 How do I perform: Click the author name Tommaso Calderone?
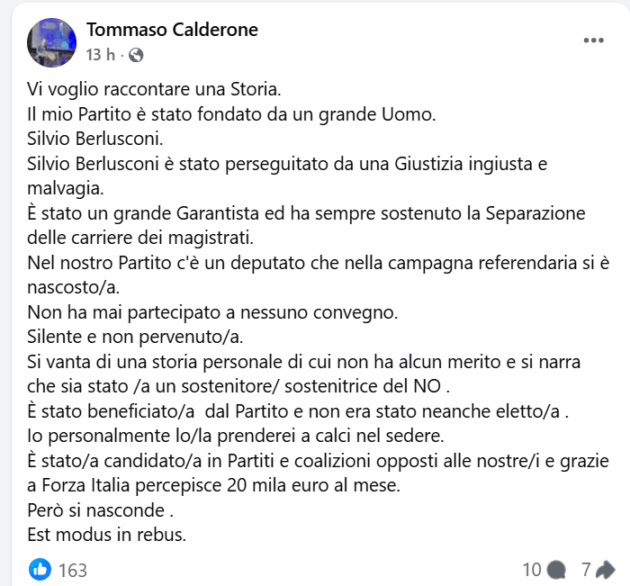pyautogui.click(x=172, y=30)
